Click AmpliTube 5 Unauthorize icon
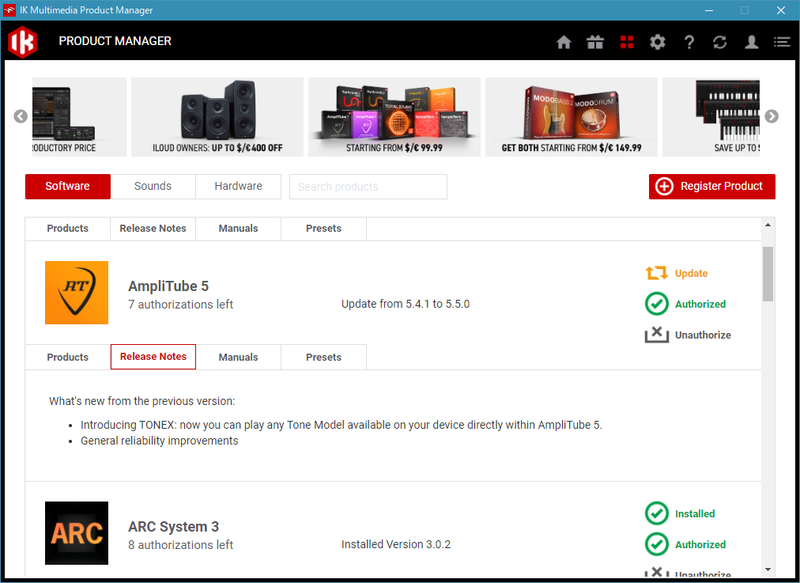Viewport: 800px width, 583px height. click(x=657, y=335)
